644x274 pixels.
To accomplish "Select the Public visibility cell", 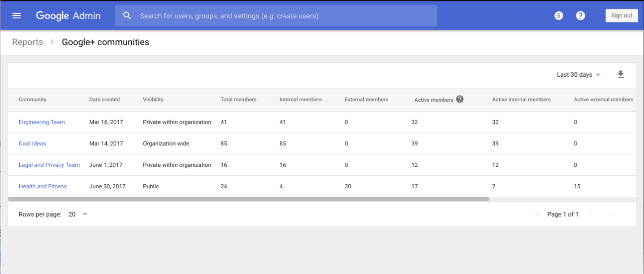I will [151, 186].
